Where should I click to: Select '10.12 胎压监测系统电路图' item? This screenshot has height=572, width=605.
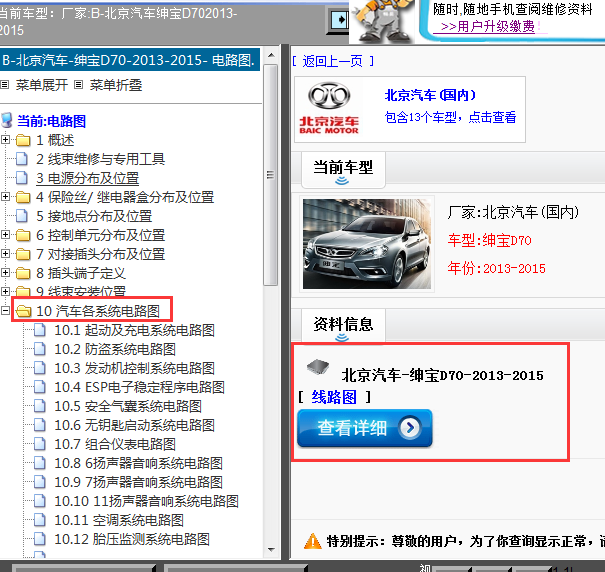(132, 539)
